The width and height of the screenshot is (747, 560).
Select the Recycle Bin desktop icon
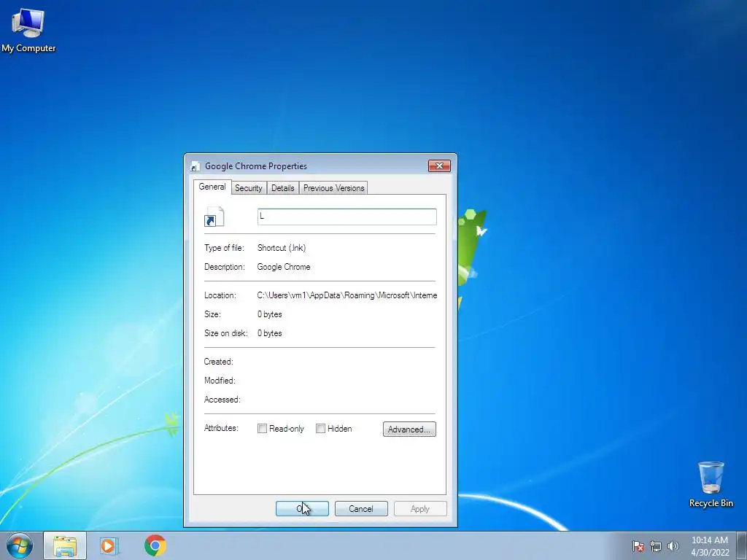pyautogui.click(x=711, y=484)
